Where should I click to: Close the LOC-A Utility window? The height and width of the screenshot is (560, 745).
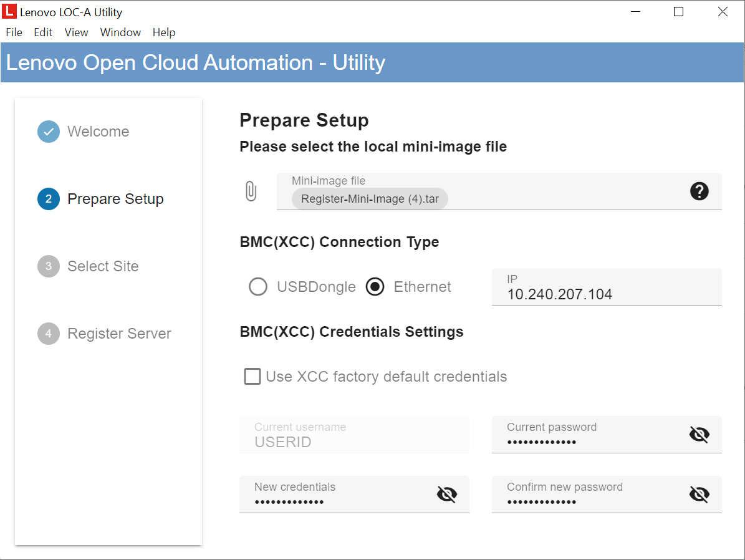tap(722, 12)
